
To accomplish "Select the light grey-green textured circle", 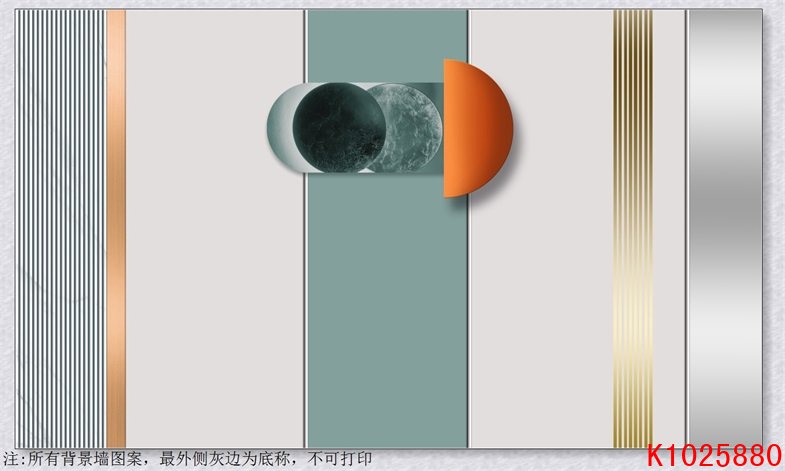I will [408, 128].
